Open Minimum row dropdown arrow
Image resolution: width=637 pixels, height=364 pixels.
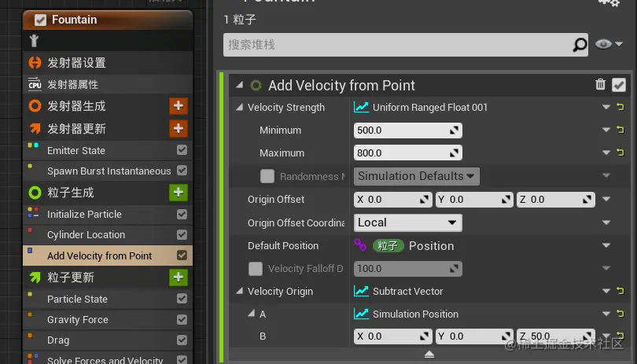(x=606, y=130)
